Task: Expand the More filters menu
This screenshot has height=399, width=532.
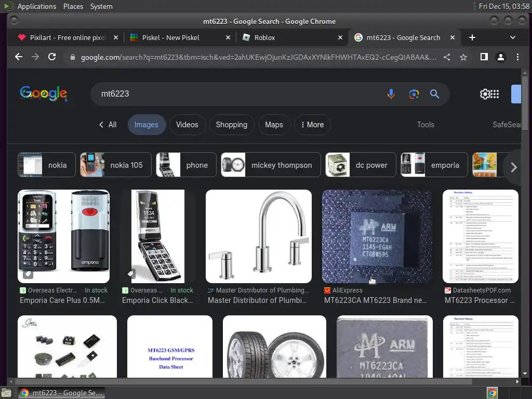Action: pos(312,125)
